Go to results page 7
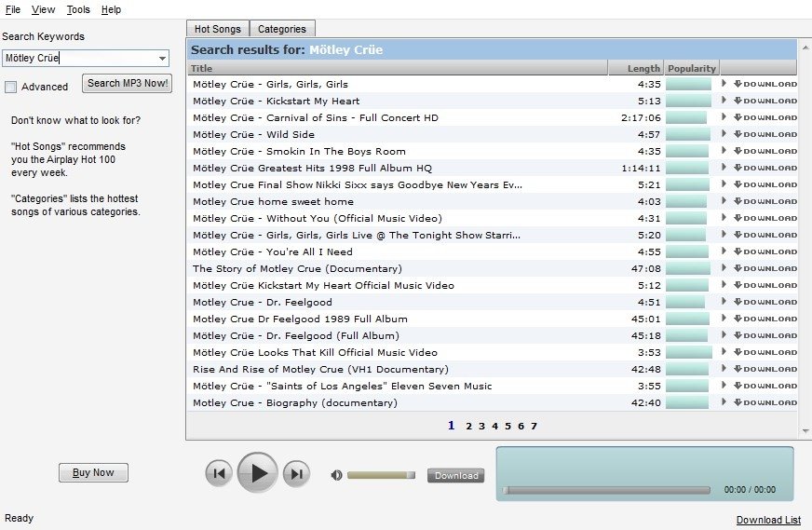The width and height of the screenshot is (812, 530). coord(534,426)
